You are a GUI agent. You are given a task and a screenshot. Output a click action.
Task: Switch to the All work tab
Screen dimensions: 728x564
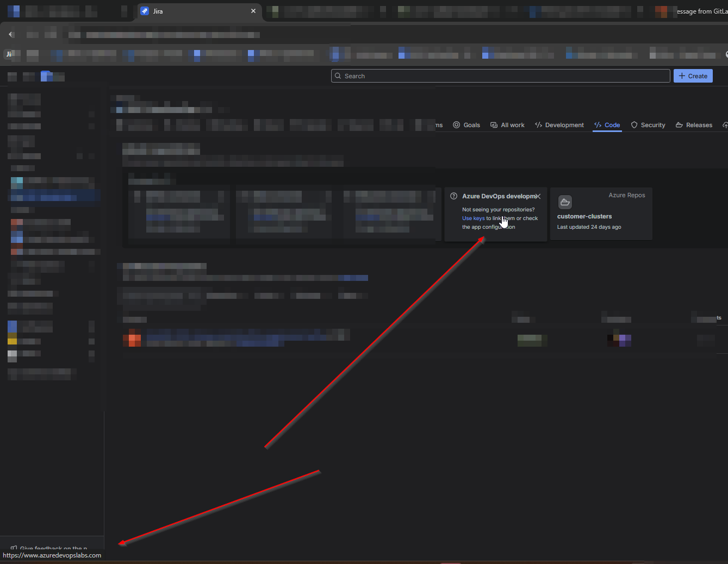tap(507, 125)
